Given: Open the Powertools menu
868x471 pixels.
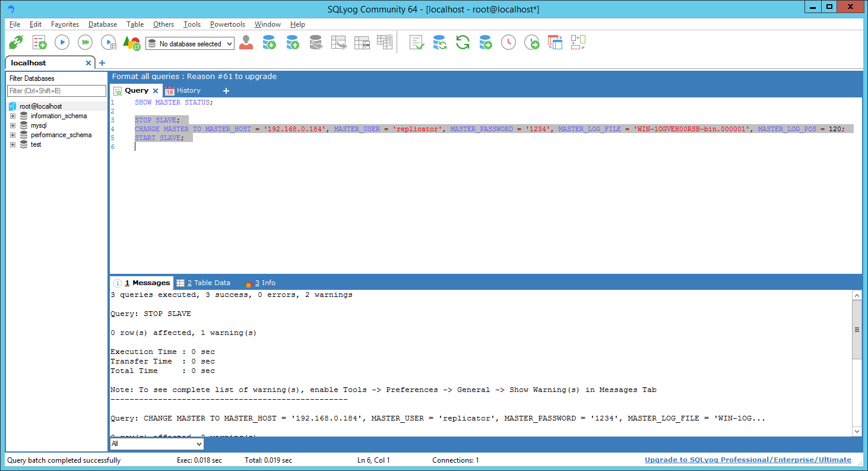Looking at the screenshot, I should pyautogui.click(x=227, y=24).
